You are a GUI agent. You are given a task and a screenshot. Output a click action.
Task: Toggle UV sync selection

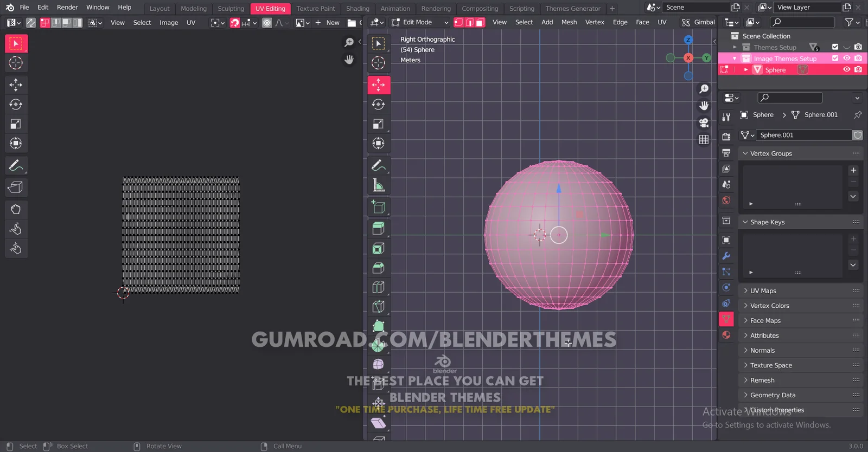click(x=31, y=23)
